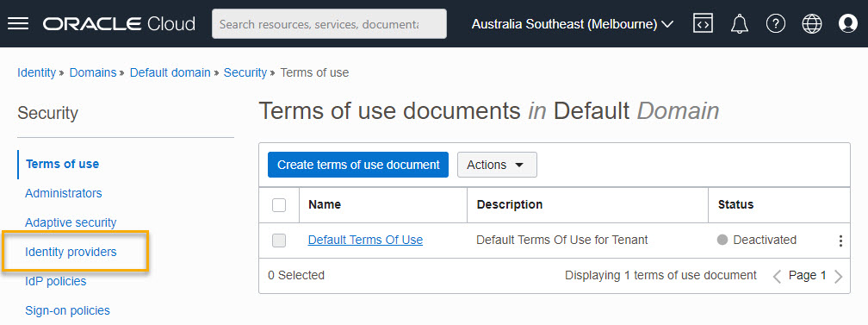The width and height of the screenshot is (868, 325).
Task: Click the globe language icon
Action: [x=811, y=24]
